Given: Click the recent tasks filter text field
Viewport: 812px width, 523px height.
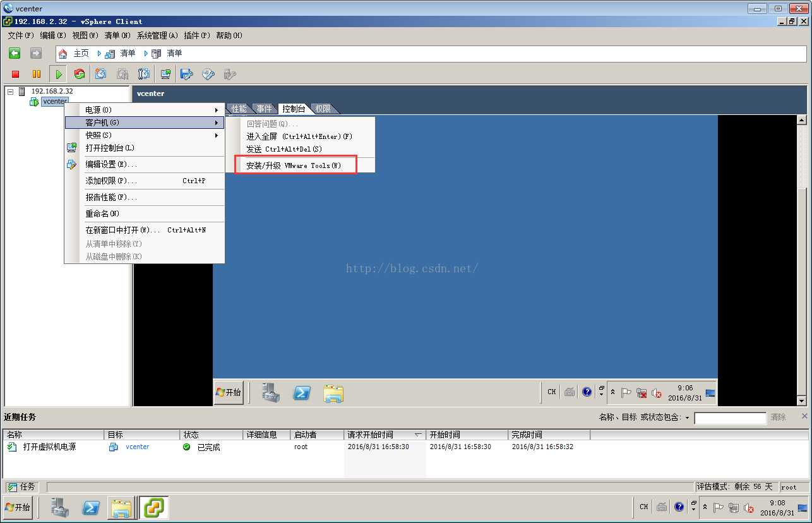Looking at the screenshot, I should coord(730,418).
